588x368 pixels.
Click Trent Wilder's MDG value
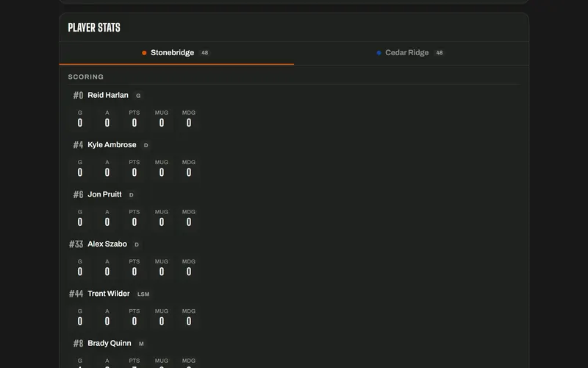(189, 321)
